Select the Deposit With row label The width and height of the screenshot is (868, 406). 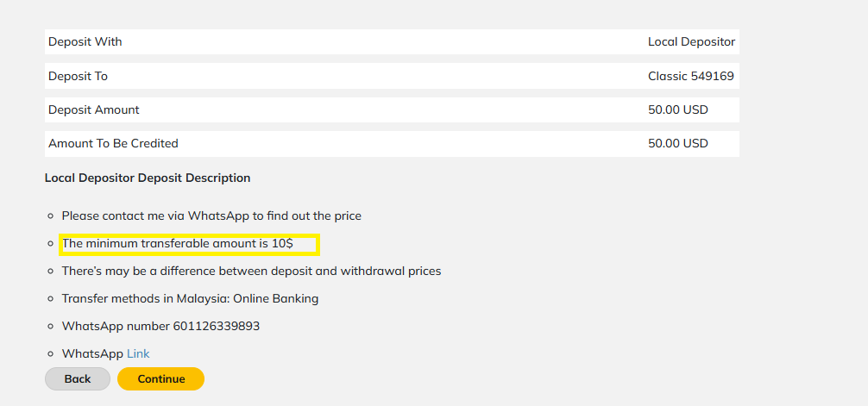[85, 41]
